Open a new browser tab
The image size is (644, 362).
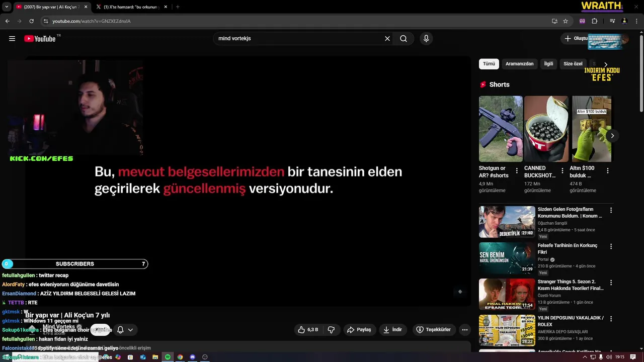coord(178,7)
